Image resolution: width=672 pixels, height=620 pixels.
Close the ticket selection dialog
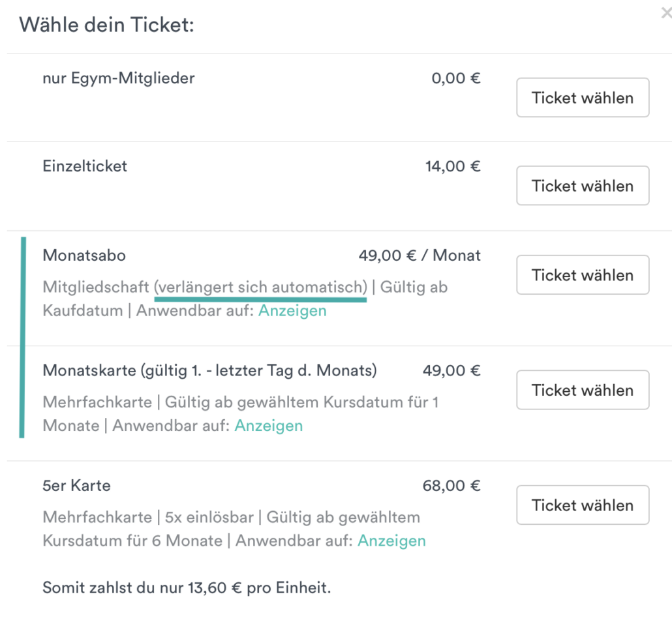[x=666, y=13]
